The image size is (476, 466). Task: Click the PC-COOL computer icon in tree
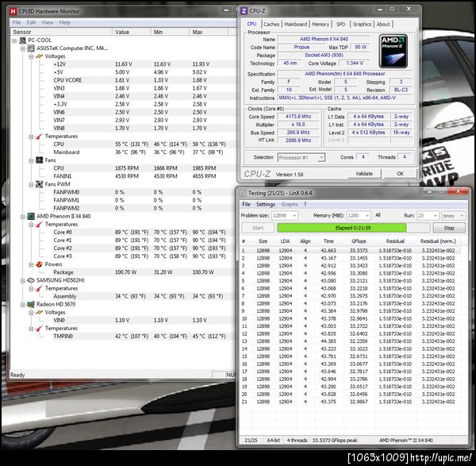click(23, 40)
